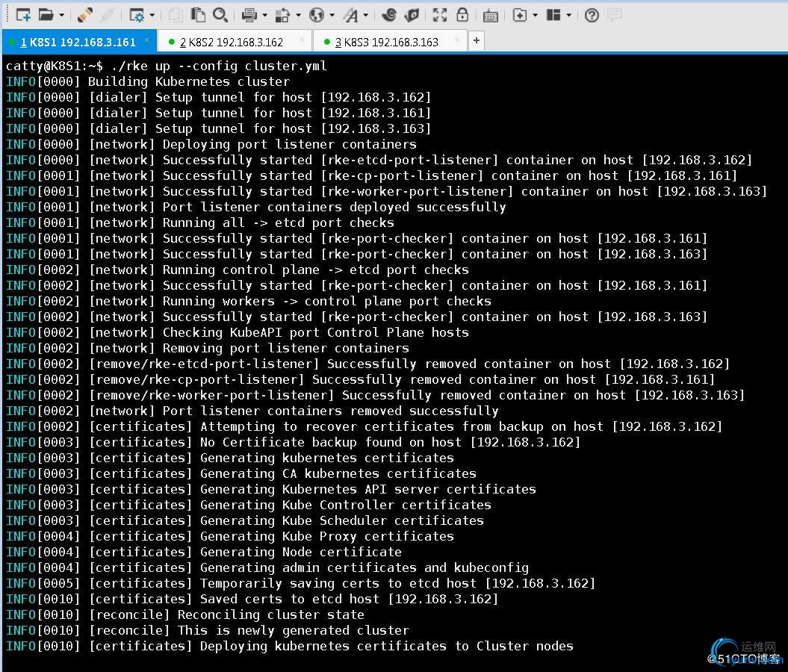
Task: Open the font icon
Action: coord(350,15)
